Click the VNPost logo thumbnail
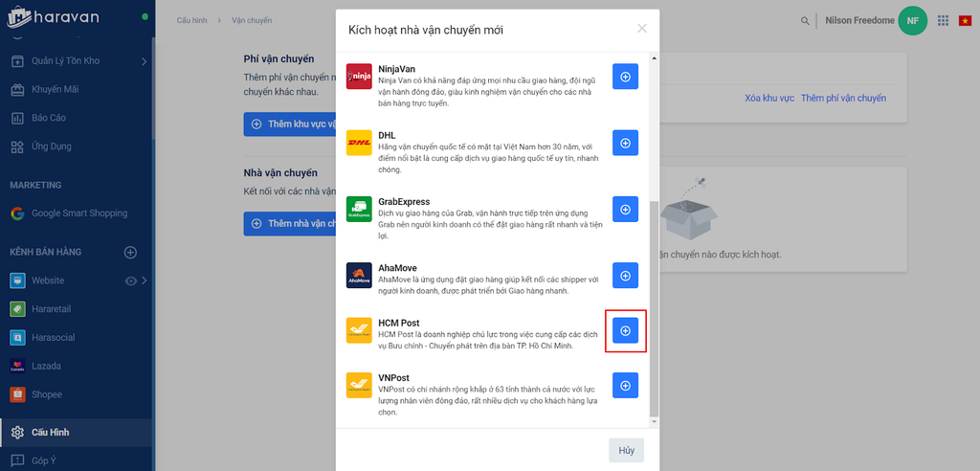The height and width of the screenshot is (471, 980). [359, 385]
